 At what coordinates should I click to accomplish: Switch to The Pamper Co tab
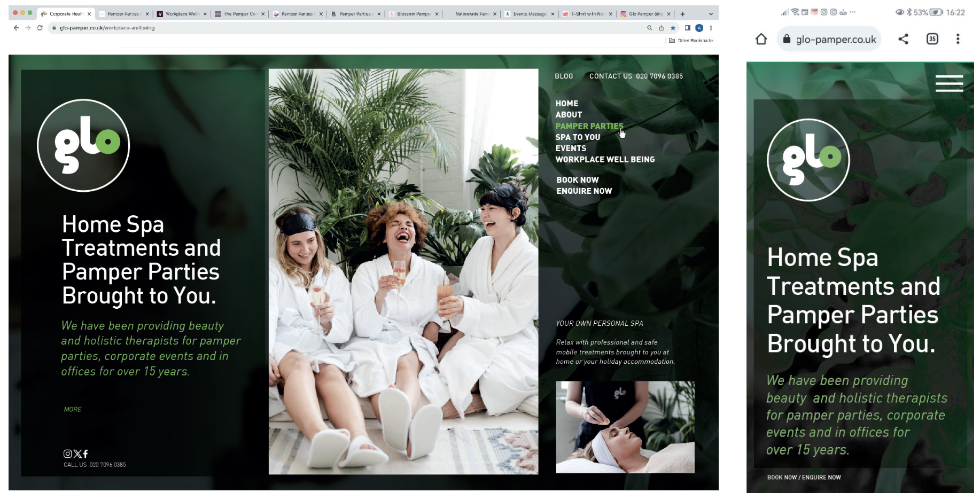pos(239,14)
